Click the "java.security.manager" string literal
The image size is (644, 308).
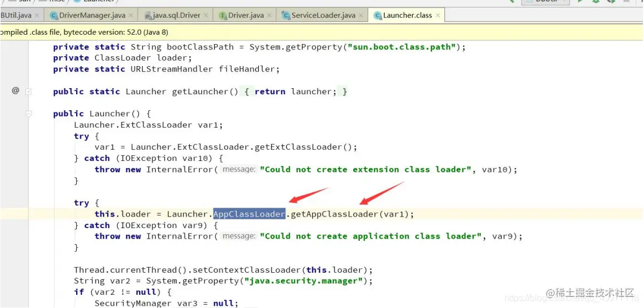point(304,281)
